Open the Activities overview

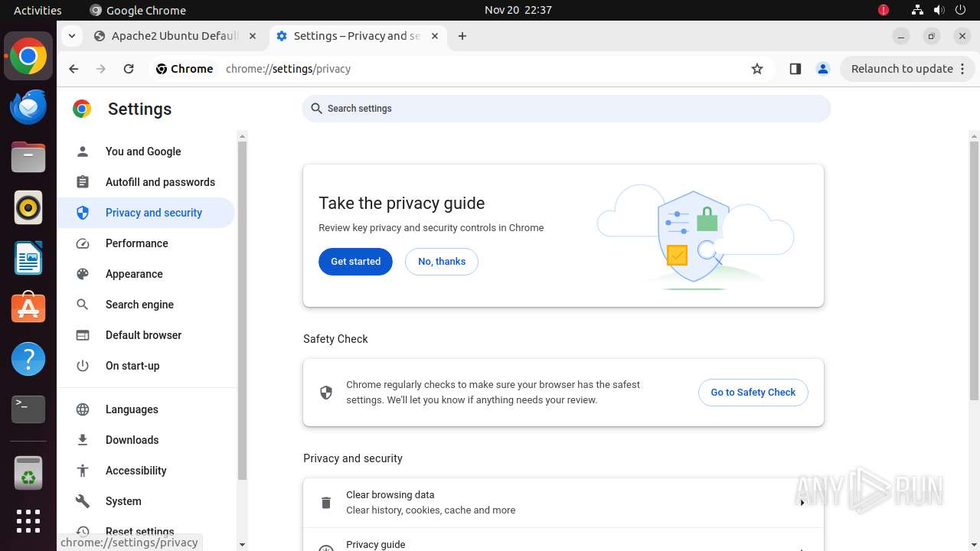pos(38,10)
